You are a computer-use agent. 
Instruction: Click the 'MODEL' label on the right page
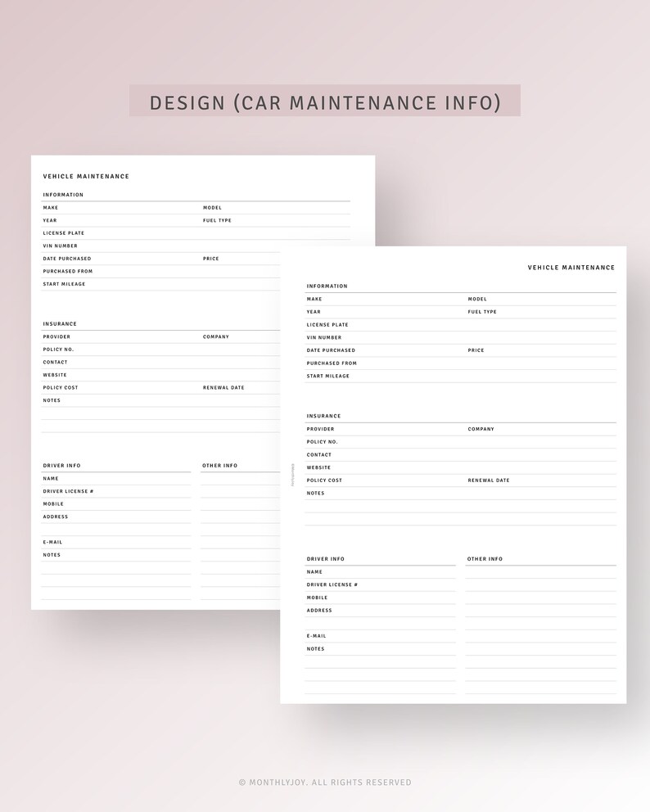coord(477,299)
